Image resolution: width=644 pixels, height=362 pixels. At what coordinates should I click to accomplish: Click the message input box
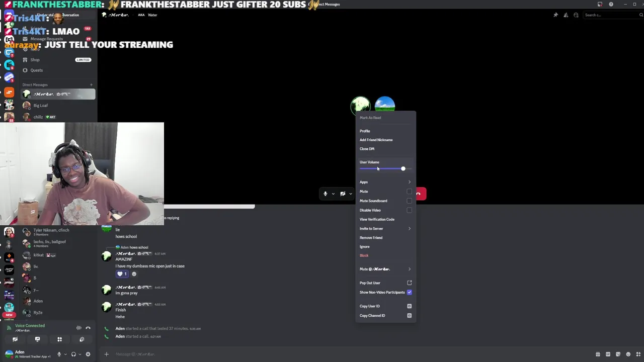tap(352, 354)
